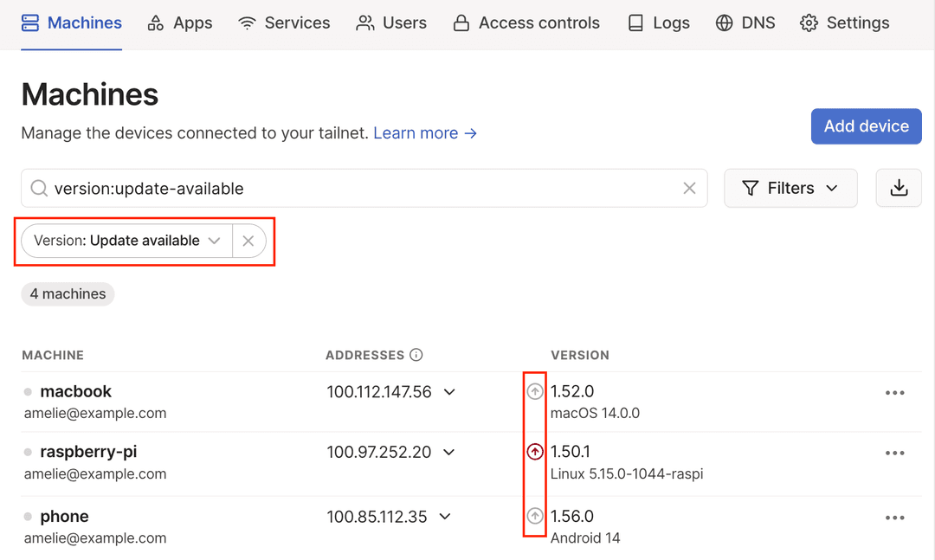Click the info icon beside ADDRESSES
The image size is (935, 560).
point(417,354)
